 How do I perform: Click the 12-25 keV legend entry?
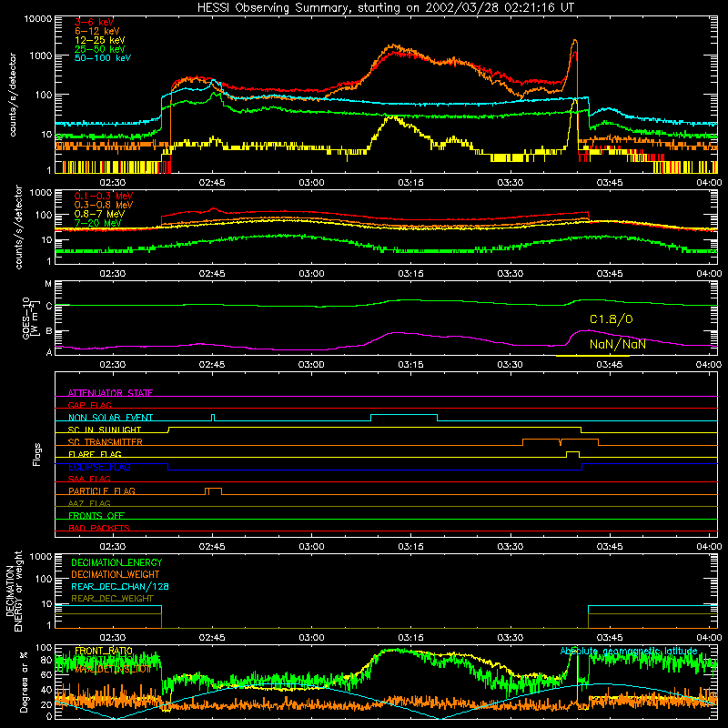click(99, 40)
